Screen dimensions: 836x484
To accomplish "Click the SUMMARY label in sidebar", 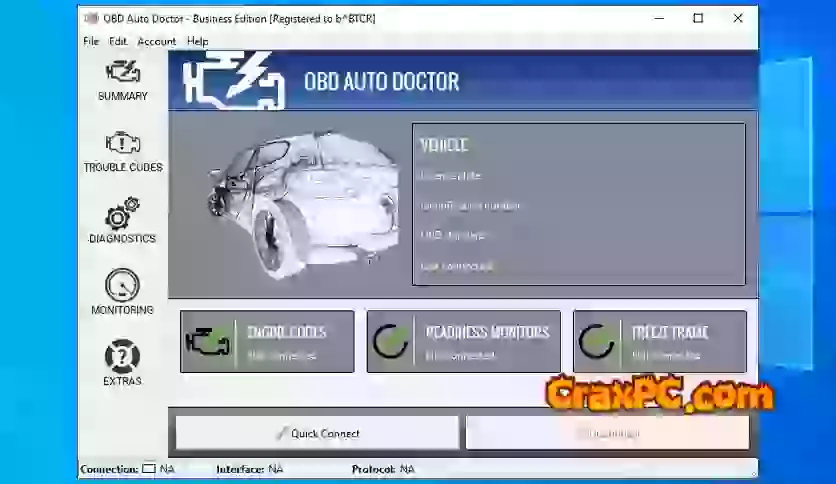I will coord(123,96).
